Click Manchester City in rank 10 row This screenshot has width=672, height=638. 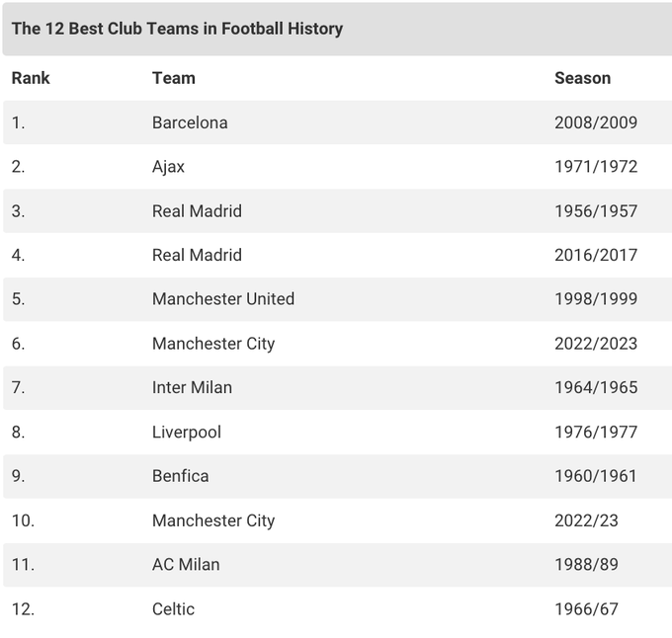(x=213, y=521)
